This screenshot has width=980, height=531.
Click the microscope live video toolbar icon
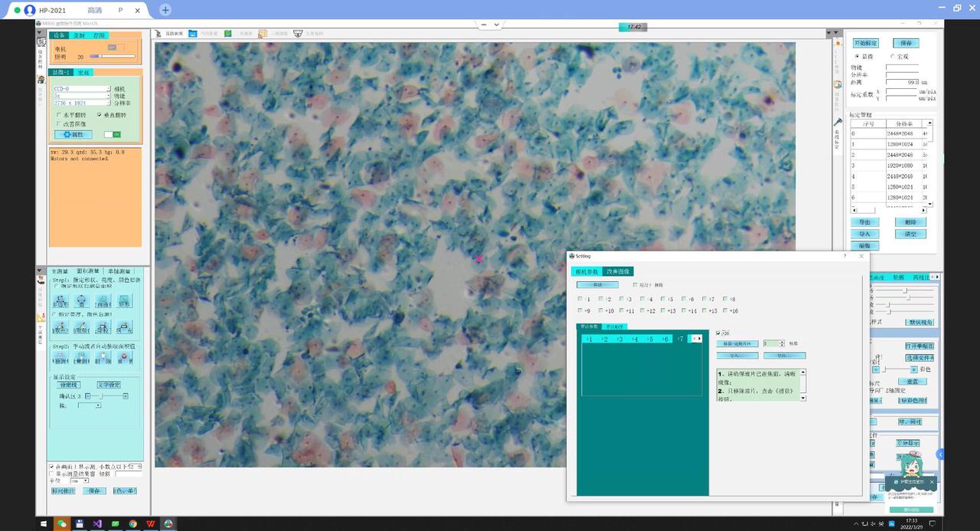tap(158, 34)
